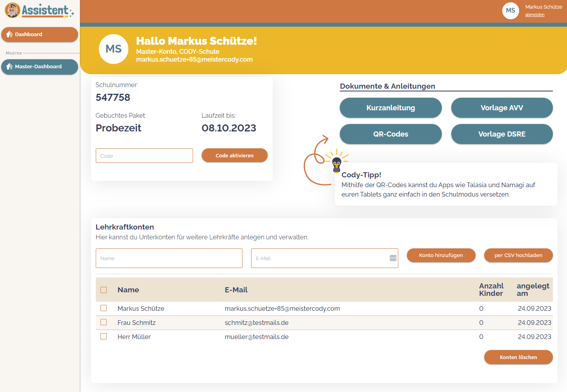This screenshot has width=567, height=392.
Task: Click Konto hinzufügen button
Action: pyautogui.click(x=441, y=255)
